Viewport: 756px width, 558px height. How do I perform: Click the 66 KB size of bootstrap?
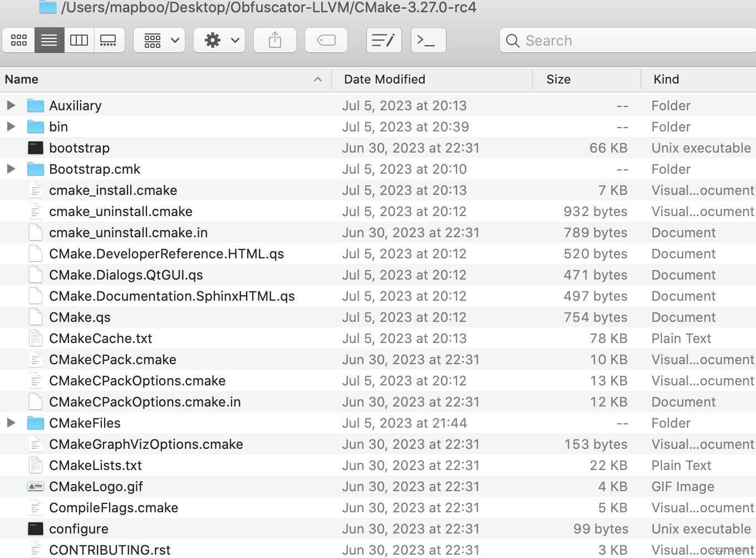[608, 148]
